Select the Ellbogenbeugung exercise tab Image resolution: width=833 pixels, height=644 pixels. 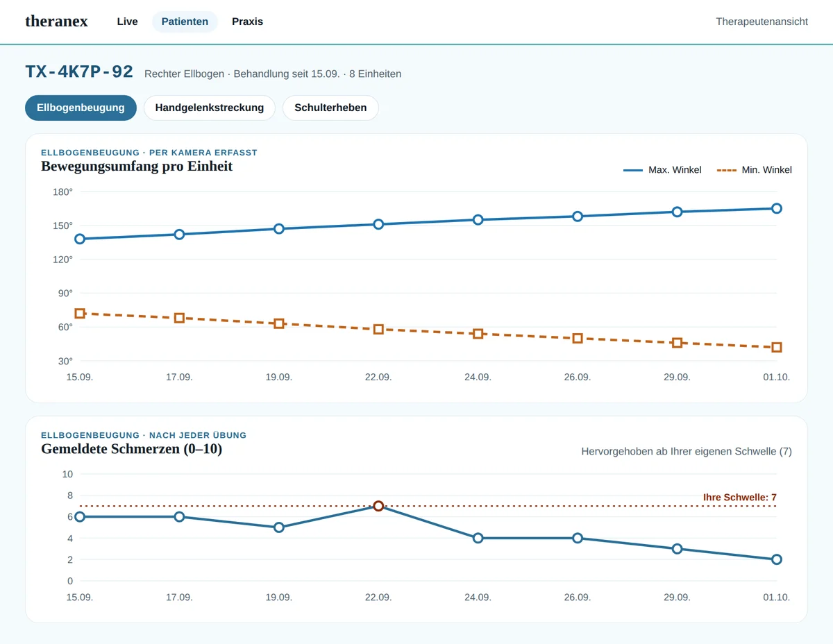tap(81, 108)
